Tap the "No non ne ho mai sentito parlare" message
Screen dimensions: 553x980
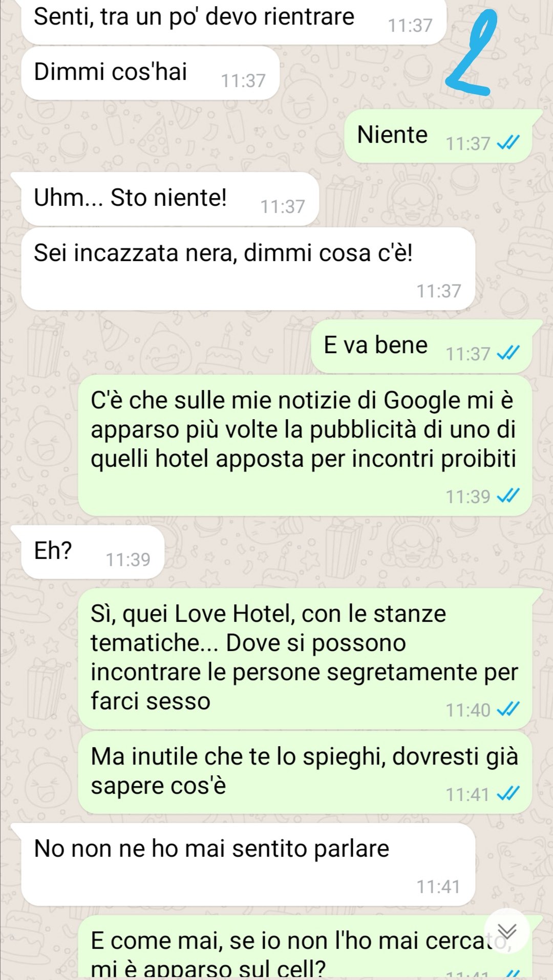pyautogui.click(x=248, y=865)
